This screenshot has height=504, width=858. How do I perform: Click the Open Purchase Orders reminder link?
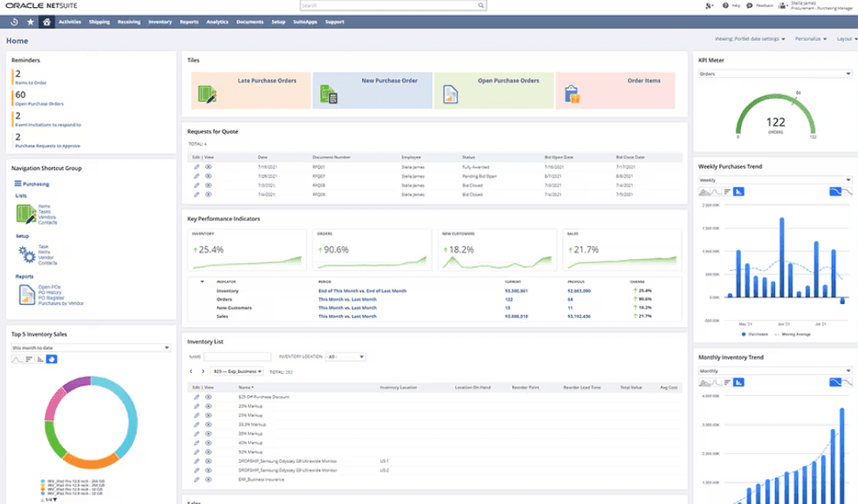tap(39, 103)
